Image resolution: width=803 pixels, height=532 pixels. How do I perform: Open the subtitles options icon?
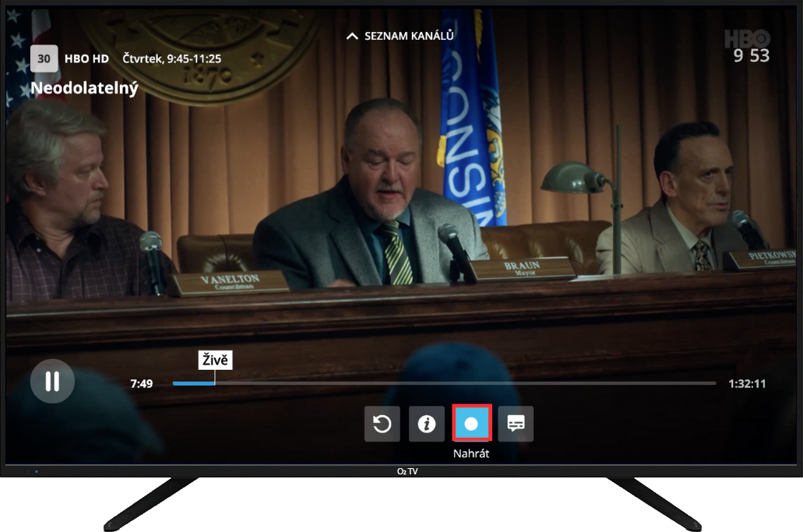click(x=516, y=424)
